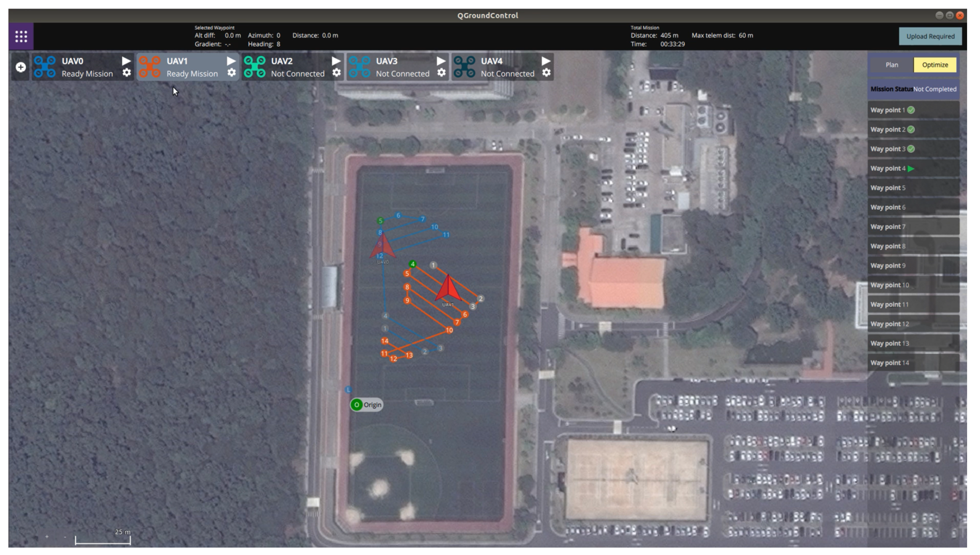980x555 pixels.
Task: Start UAV2 mission play arrow
Action: 336,61
